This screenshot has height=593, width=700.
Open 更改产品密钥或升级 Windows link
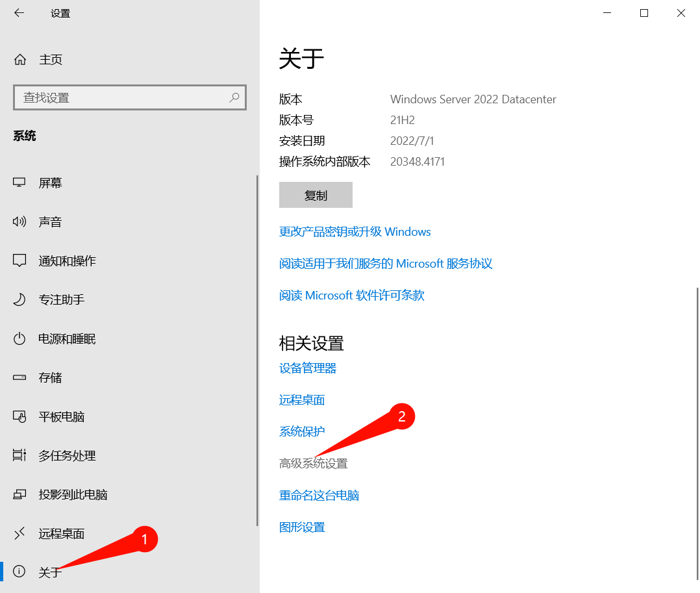coord(355,232)
